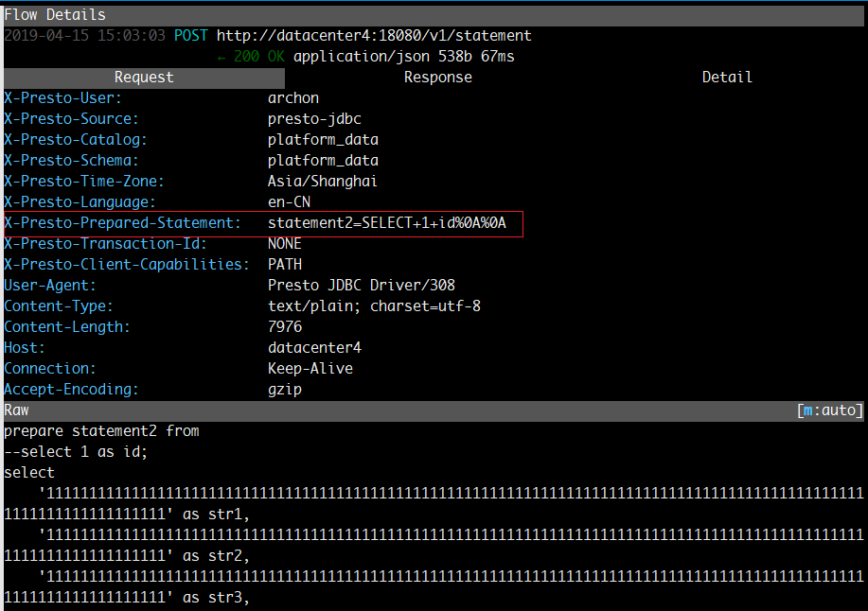Click the prepare statement2 line in Raw view
This screenshot has width=868, height=611.
tap(102, 430)
